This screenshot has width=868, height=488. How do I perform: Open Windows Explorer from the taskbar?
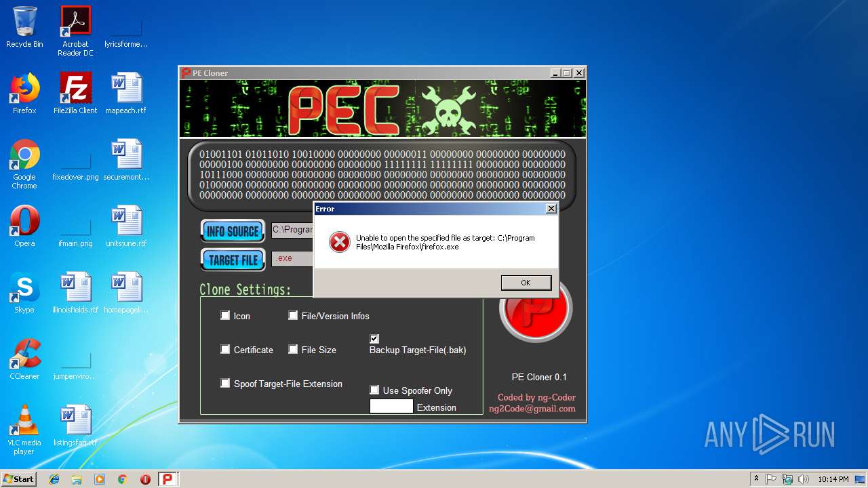pyautogui.click(x=77, y=479)
